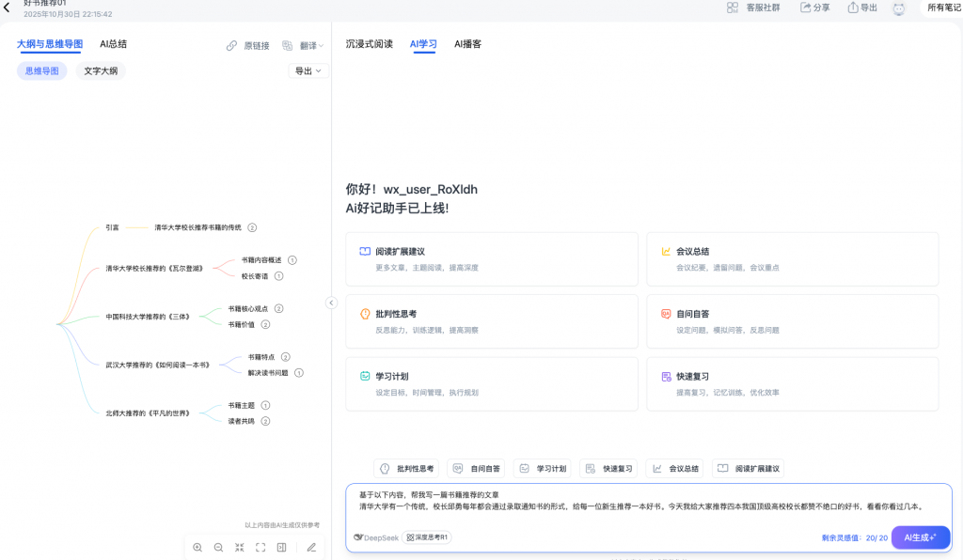Open the 客服社群 community icon

coord(754,8)
